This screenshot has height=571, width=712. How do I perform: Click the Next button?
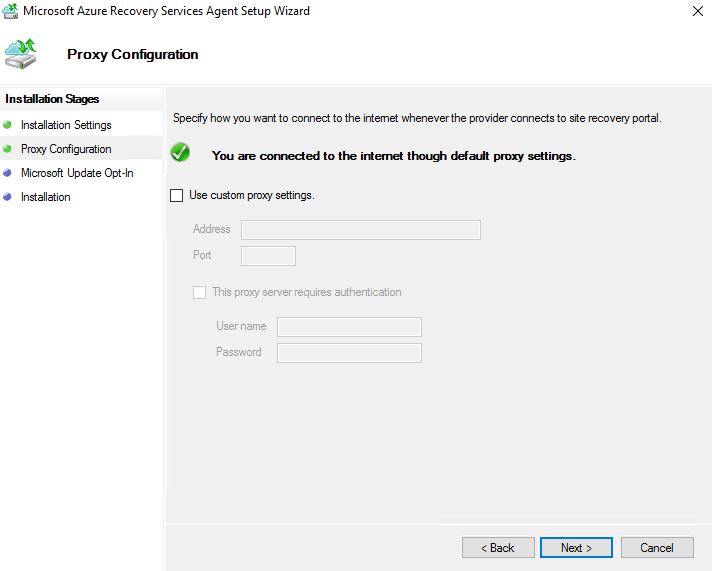point(576,547)
